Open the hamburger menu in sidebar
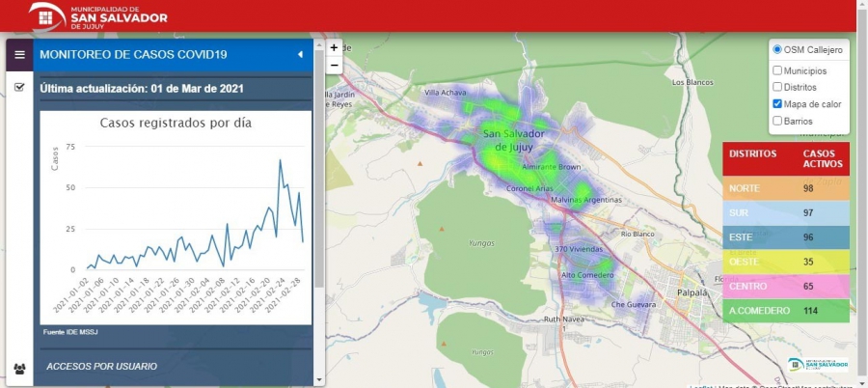The image size is (868, 388). 19,55
